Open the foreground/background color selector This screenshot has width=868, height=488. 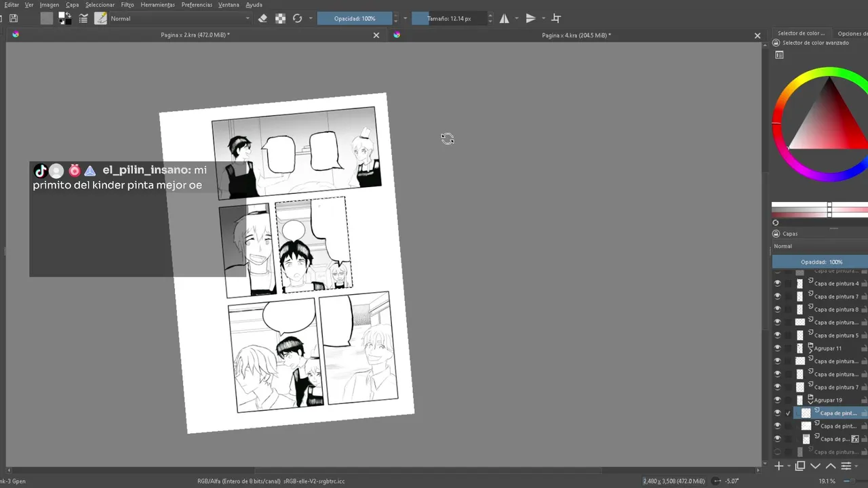tap(64, 18)
